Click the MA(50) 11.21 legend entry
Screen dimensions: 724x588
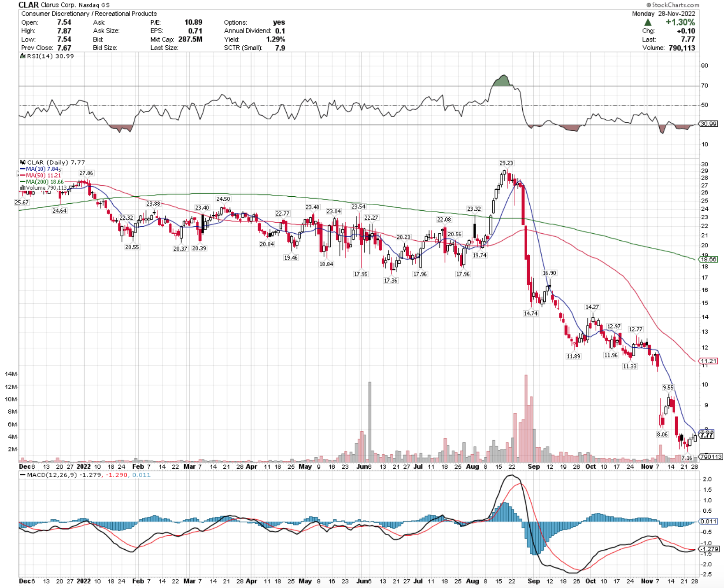point(41,175)
